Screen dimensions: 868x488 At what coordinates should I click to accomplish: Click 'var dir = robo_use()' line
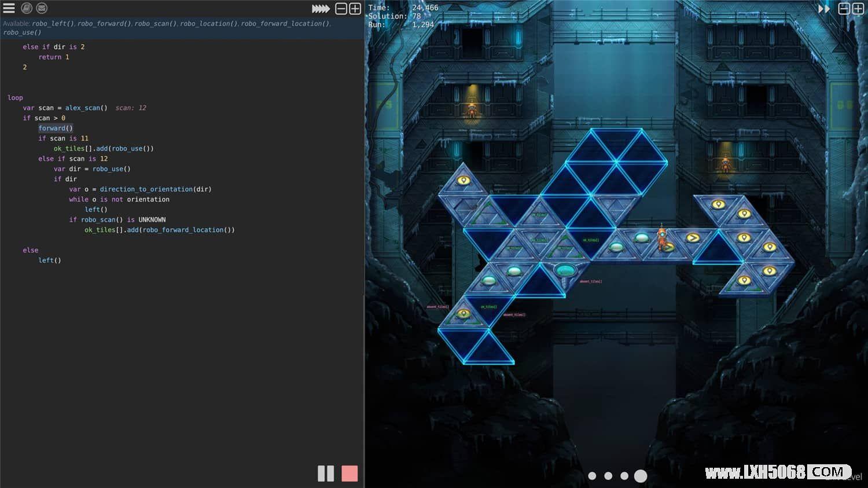coord(92,169)
